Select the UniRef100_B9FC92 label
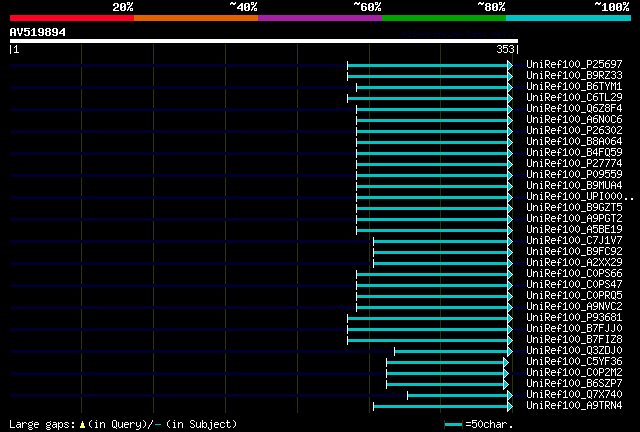Image resolution: width=640 pixels, height=432 pixels. tap(574, 252)
